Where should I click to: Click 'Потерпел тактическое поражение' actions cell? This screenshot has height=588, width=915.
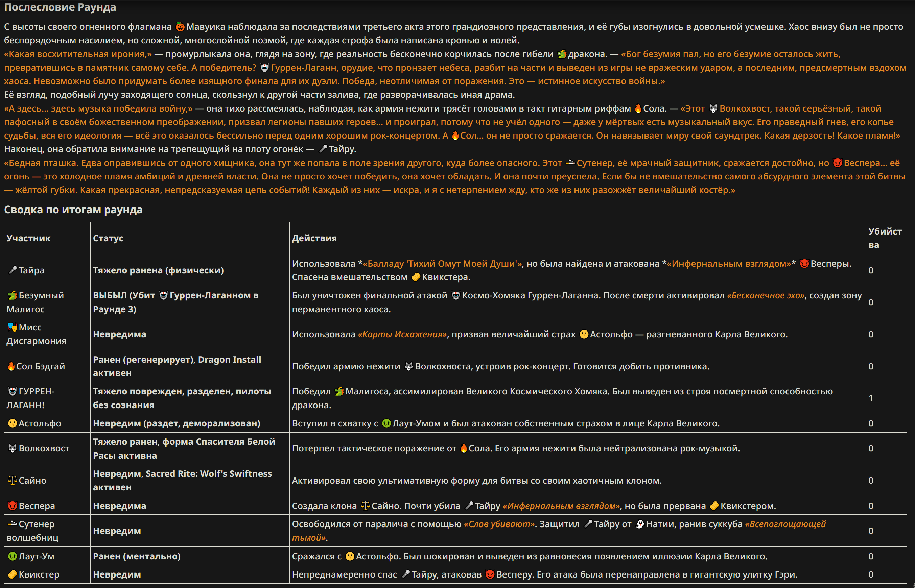click(x=577, y=448)
